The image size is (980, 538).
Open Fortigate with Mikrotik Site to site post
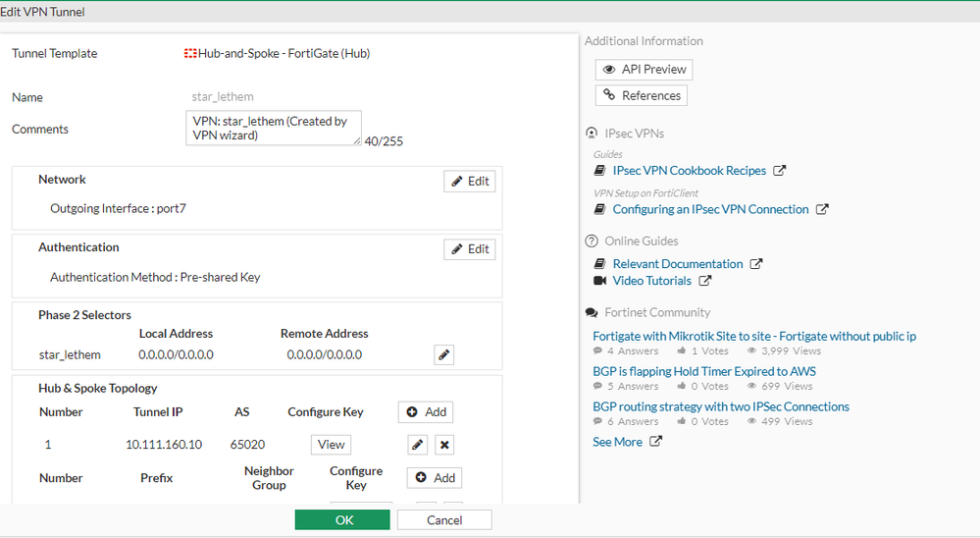pyautogui.click(x=754, y=336)
